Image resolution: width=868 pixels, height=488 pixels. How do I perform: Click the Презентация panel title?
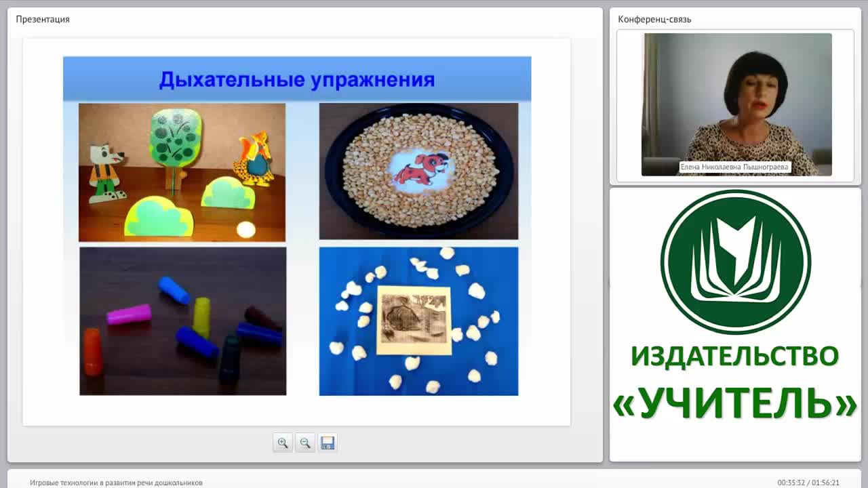(x=43, y=19)
